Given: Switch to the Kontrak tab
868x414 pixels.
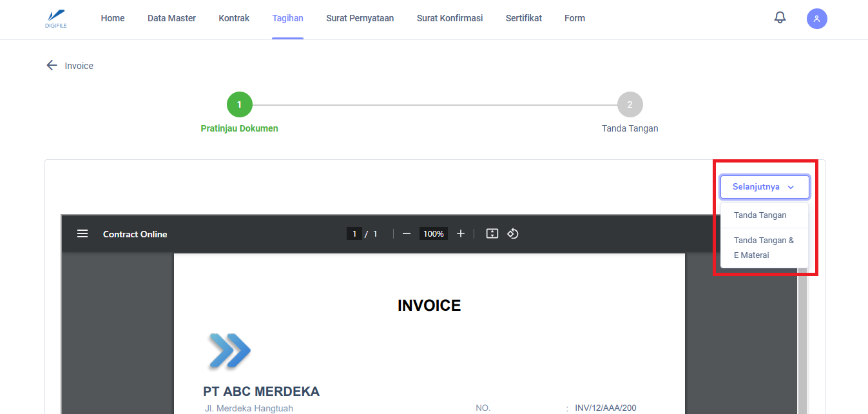Looking at the screenshot, I should point(234,18).
